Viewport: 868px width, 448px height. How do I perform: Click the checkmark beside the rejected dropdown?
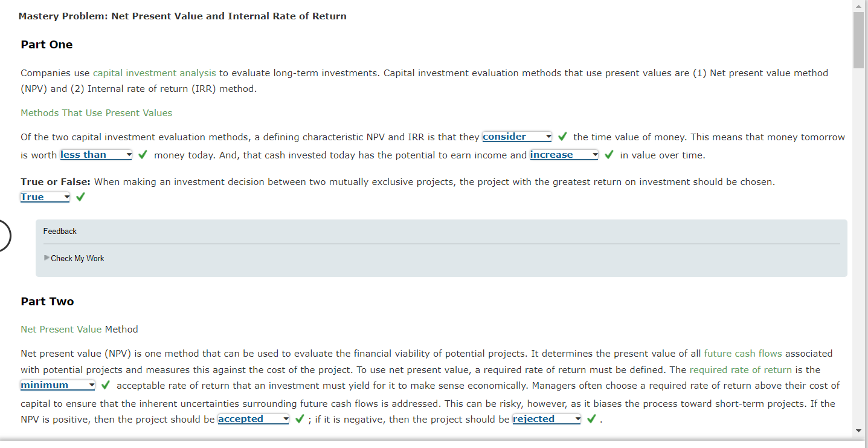[591, 418]
